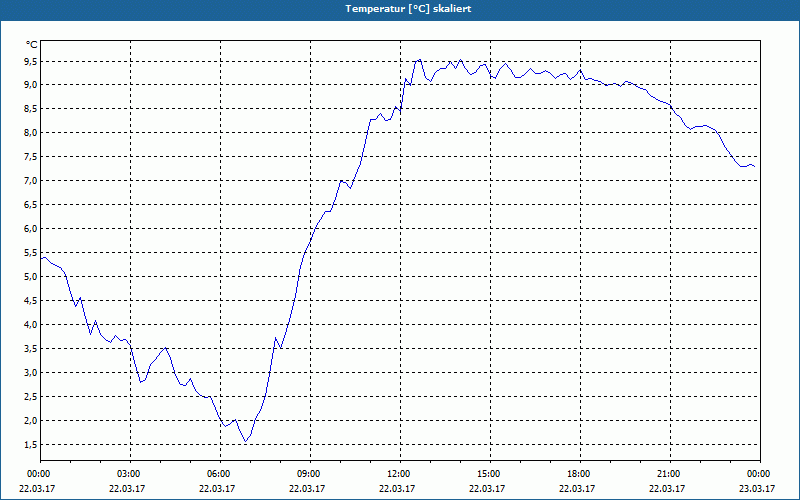Select the 9,5 y-axis label

(x=31, y=62)
